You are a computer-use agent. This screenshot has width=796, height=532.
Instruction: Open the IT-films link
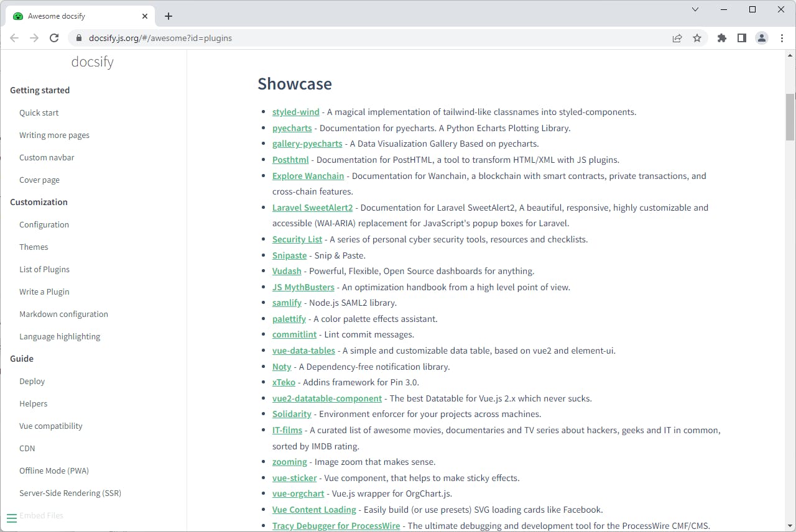click(x=287, y=430)
